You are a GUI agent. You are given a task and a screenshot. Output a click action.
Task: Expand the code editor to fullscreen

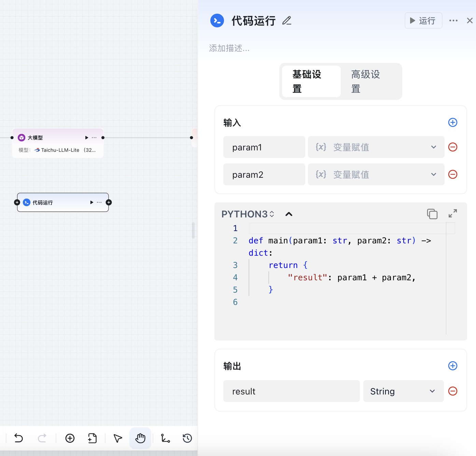(x=453, y=214)
